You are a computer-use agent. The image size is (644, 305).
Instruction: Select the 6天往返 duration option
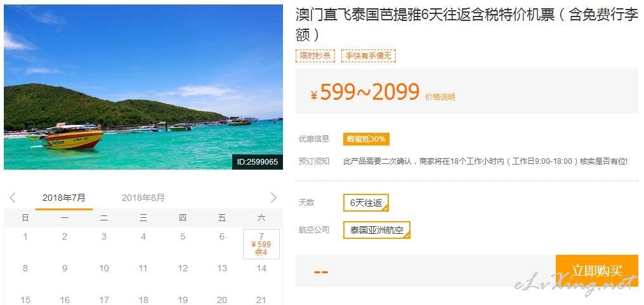click(x=366, y=203)
